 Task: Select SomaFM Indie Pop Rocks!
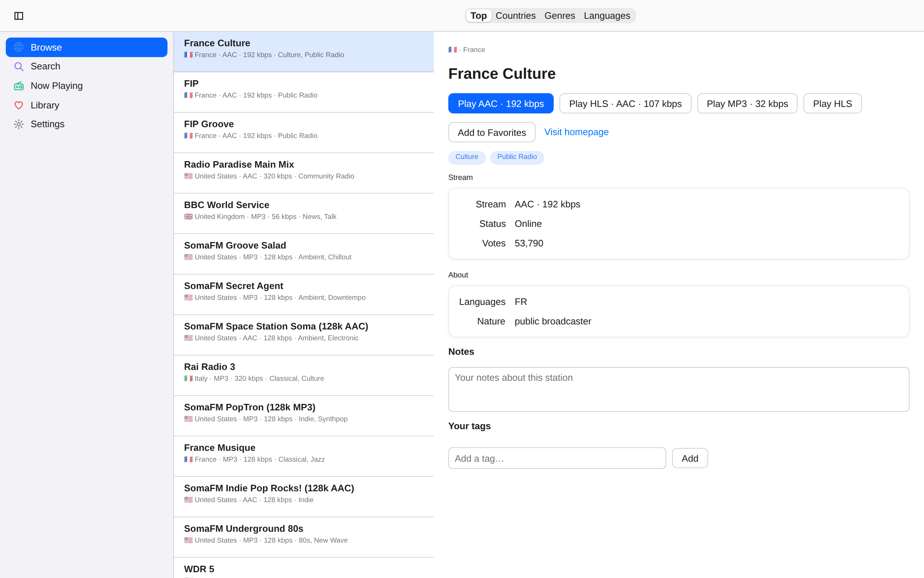(x=304, y=497)
